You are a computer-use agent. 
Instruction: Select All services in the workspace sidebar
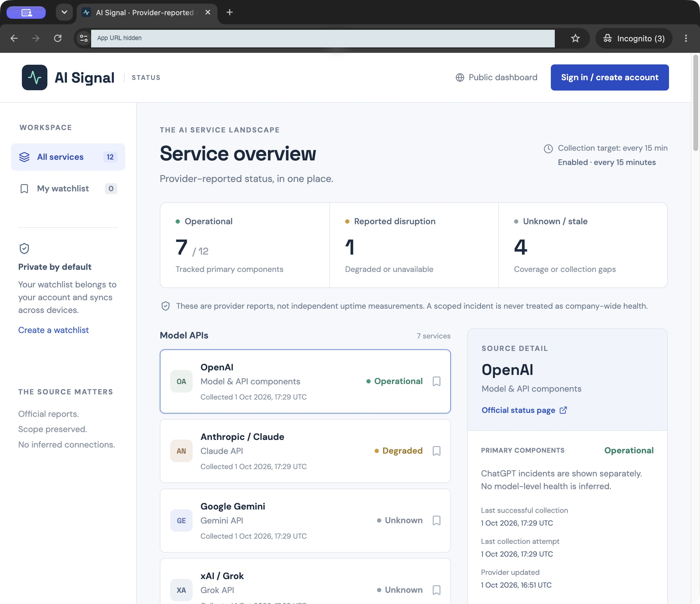(x=68, y=157)
